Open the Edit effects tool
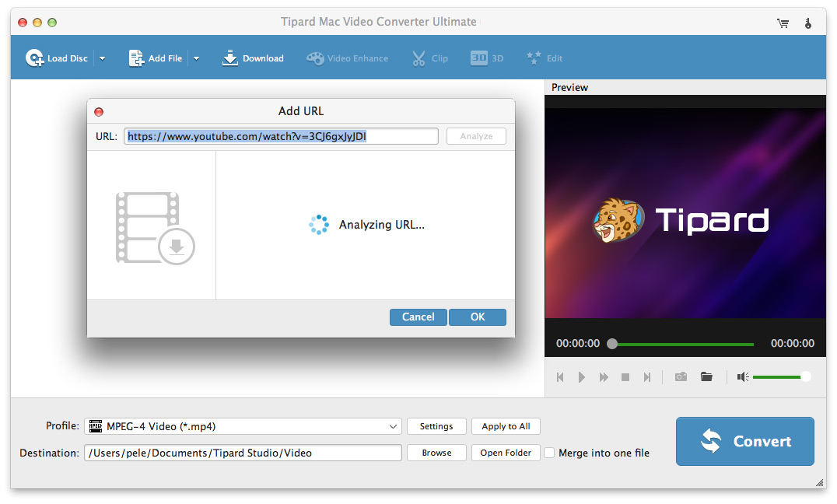 coord(545,58)
